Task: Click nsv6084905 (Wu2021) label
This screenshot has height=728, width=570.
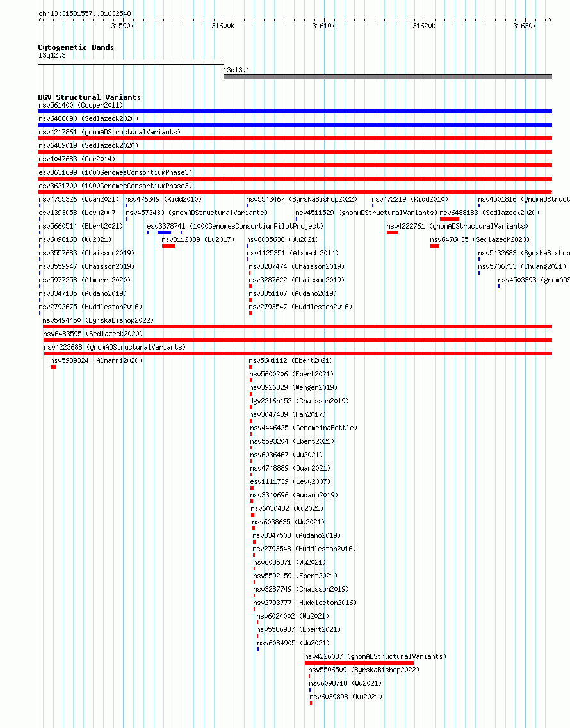Action: click(x=293, y=643)
